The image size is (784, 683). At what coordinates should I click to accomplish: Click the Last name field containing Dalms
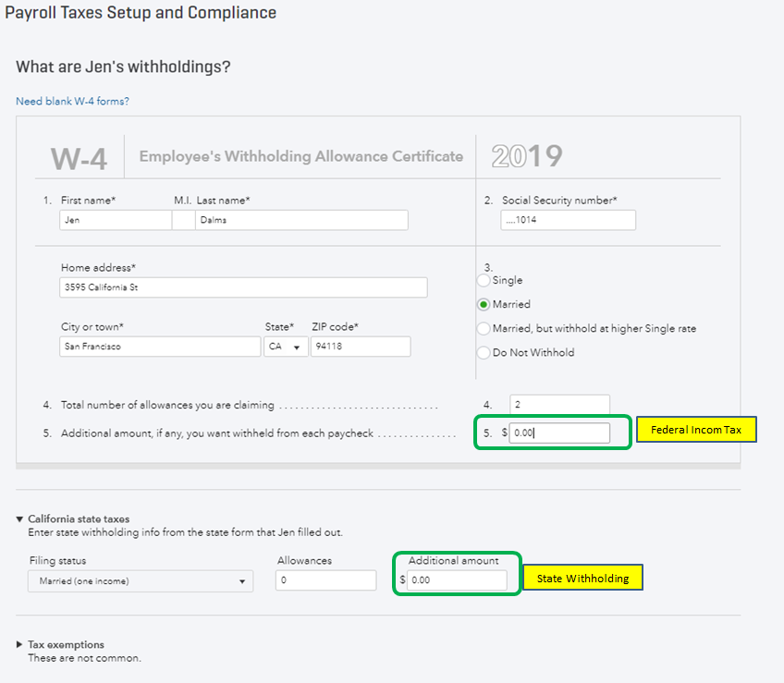[301, 220]
